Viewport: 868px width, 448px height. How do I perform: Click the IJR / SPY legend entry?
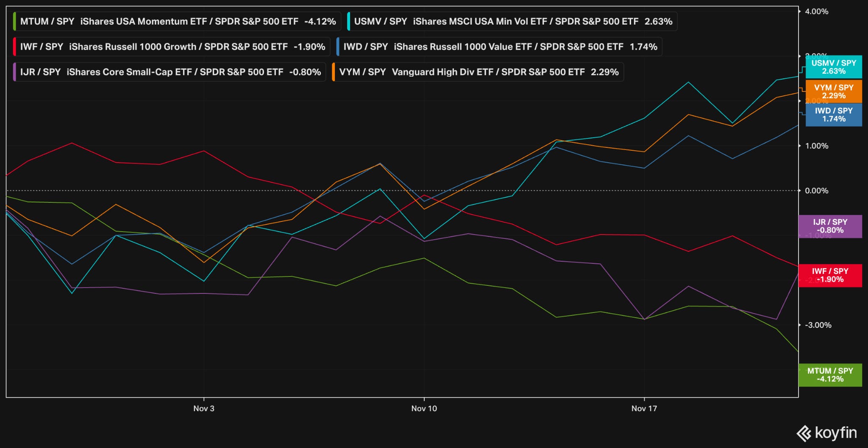170,72
